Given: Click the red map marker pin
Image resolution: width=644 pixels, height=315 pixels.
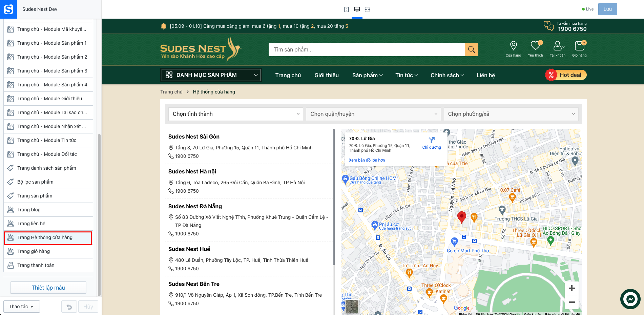Looking at the screenshot, I should point(462,217).
